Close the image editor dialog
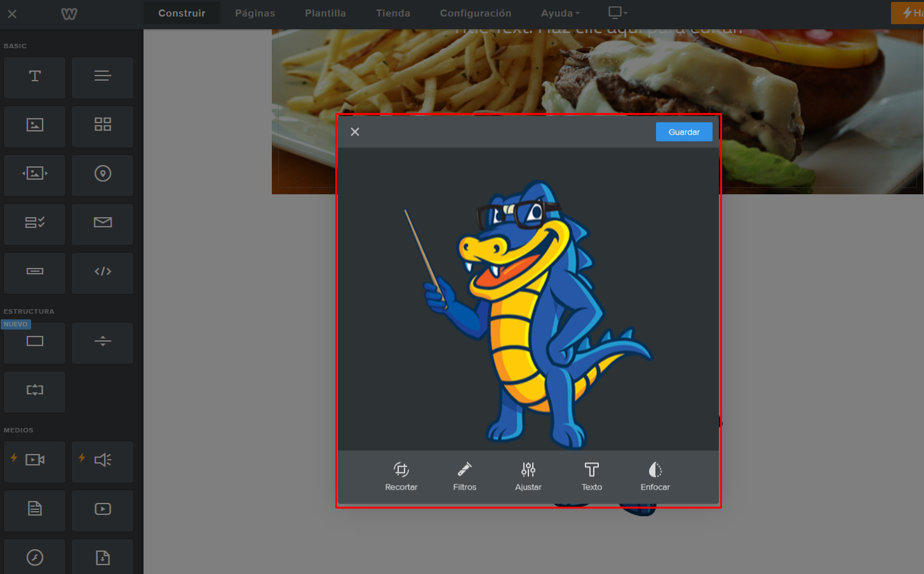Screen dimensions: 924x574 [x=355, y=131]
